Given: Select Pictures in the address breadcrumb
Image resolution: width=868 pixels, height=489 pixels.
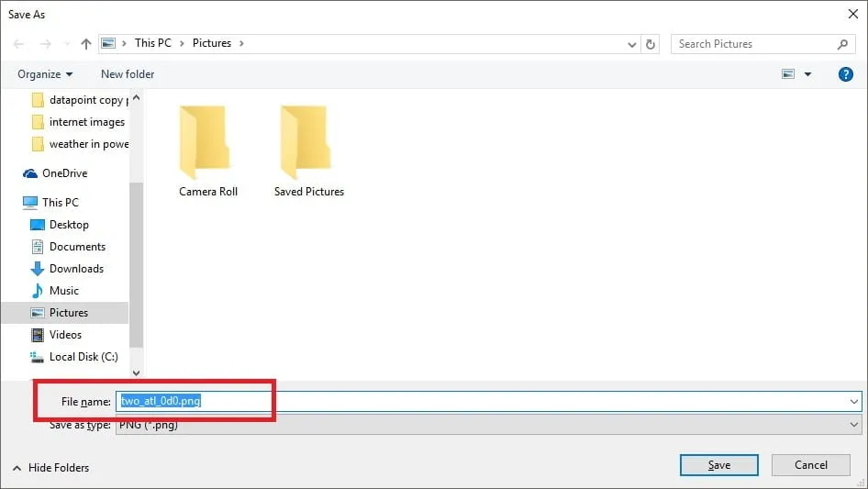Looking at the screenshot, I should coord(211,43).
